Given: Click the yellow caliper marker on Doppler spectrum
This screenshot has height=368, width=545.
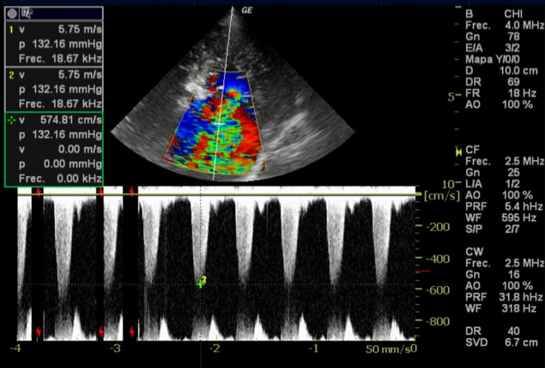Looking at the screenshot, I should [202, 282].
